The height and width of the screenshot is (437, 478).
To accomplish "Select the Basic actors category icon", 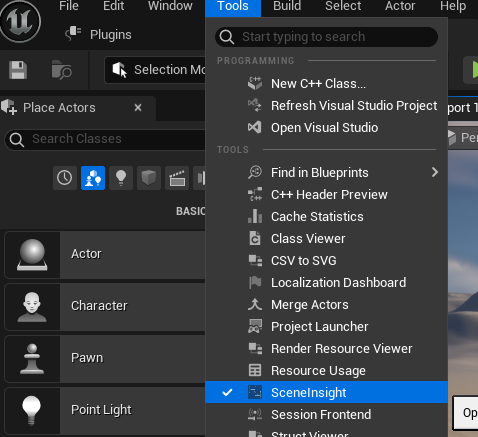I will [93, 178].
